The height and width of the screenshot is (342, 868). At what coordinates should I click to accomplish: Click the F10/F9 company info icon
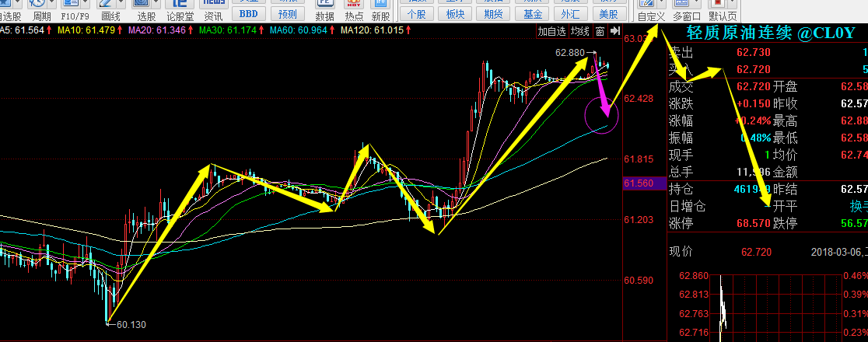(x=76, y=9)
